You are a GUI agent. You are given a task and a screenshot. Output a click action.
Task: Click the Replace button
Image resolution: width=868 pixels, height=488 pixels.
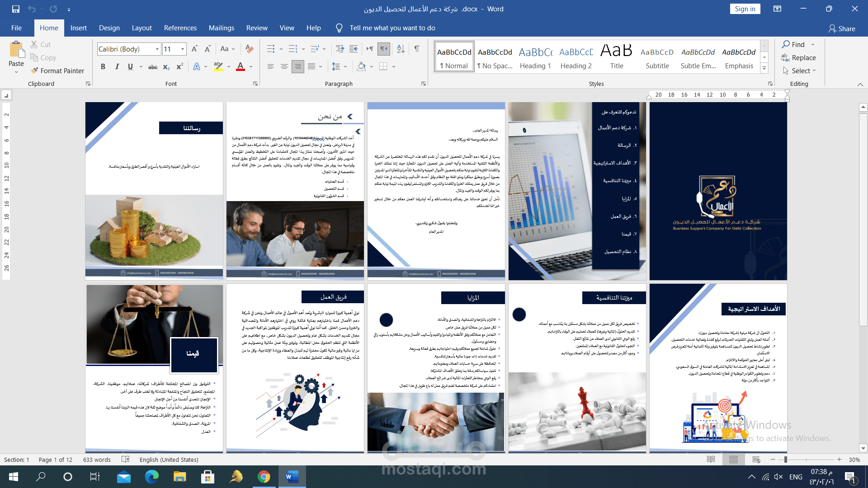click(798, 57)
